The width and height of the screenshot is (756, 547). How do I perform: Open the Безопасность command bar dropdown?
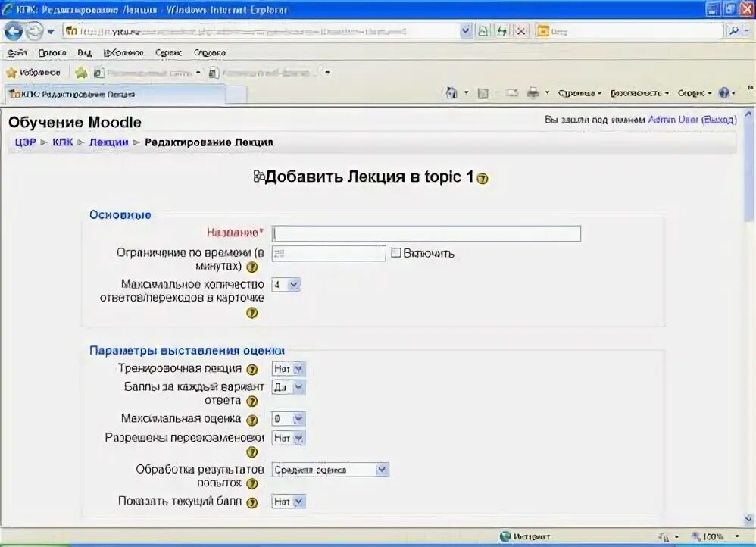639,93
